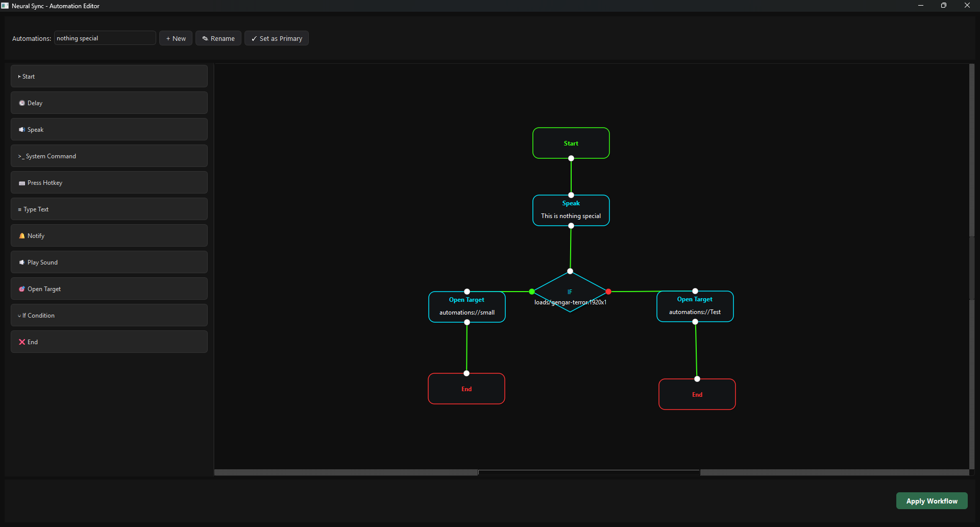Click the red X End palette icon
980x527 pixels.
coord(22,342)
